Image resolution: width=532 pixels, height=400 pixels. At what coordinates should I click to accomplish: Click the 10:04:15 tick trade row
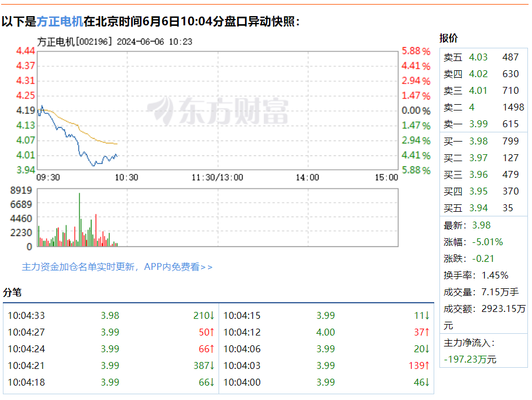pyautogui.click(x=327, y=315)
